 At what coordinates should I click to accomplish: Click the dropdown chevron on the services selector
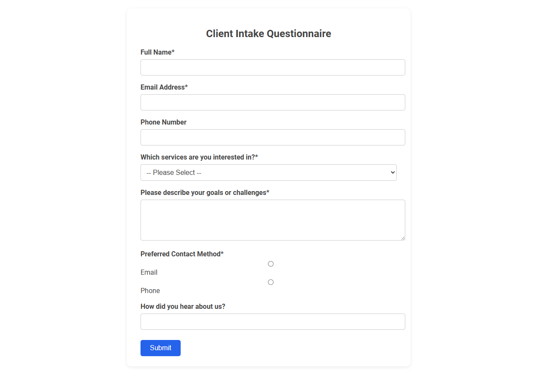pos(392,172)
